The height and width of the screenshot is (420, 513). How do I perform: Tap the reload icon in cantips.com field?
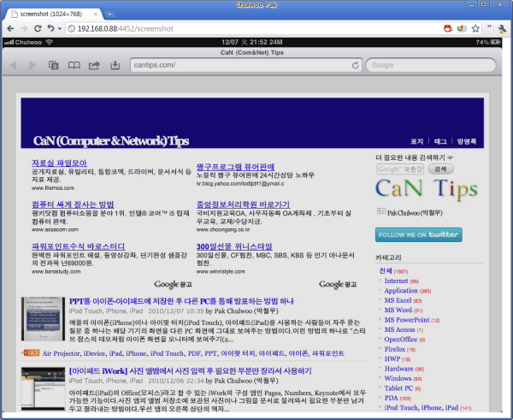(356, 65)
